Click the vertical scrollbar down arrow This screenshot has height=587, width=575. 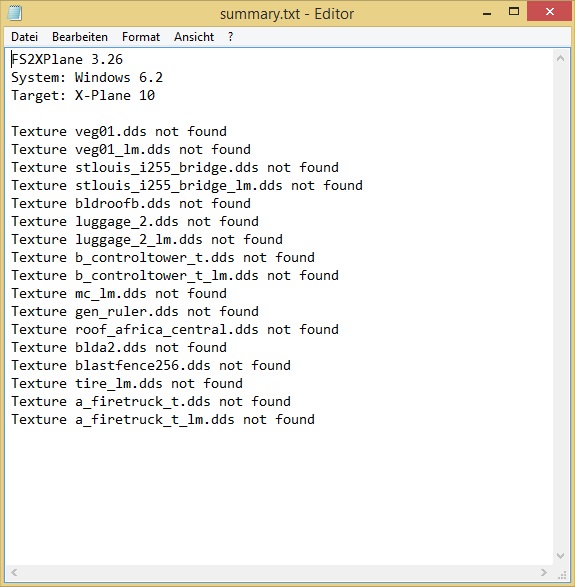pyautogui.click(x=560, y=556)
